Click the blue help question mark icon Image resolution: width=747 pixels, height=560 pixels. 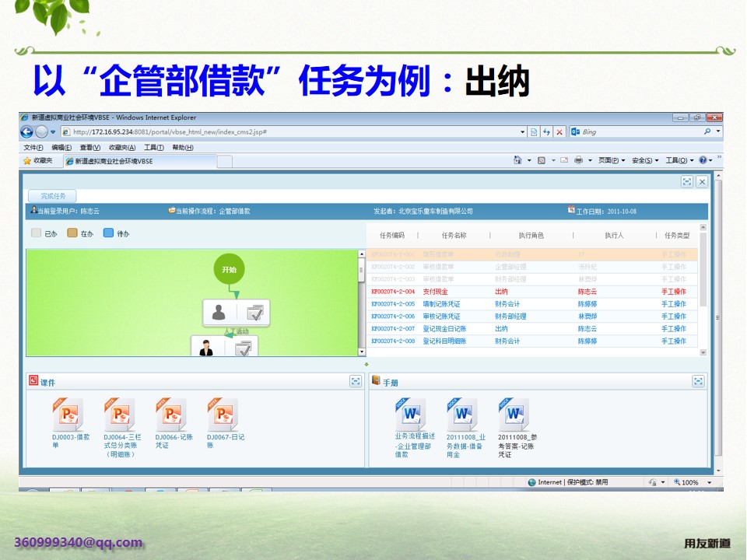tap(703, 160)
